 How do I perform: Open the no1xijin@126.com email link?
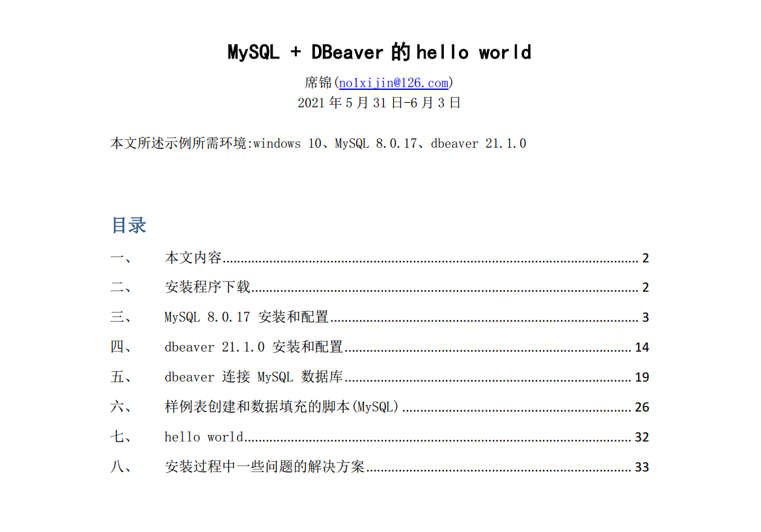coord(394,83)
